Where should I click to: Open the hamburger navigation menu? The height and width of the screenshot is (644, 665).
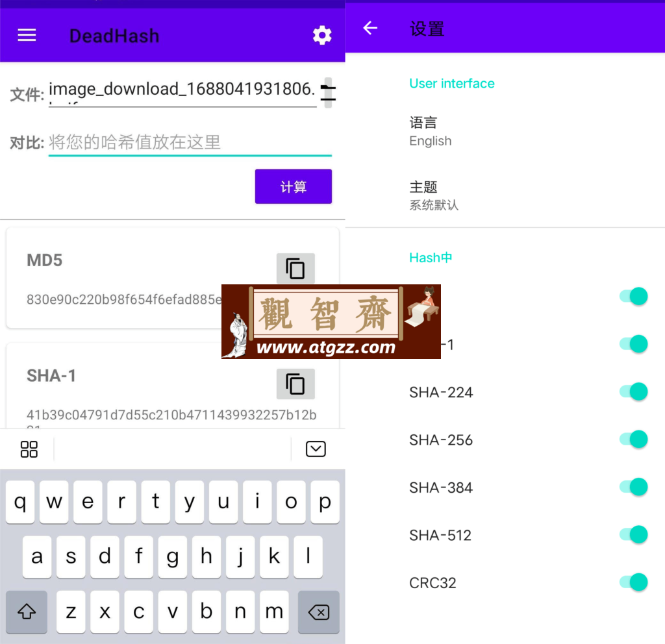27,35
